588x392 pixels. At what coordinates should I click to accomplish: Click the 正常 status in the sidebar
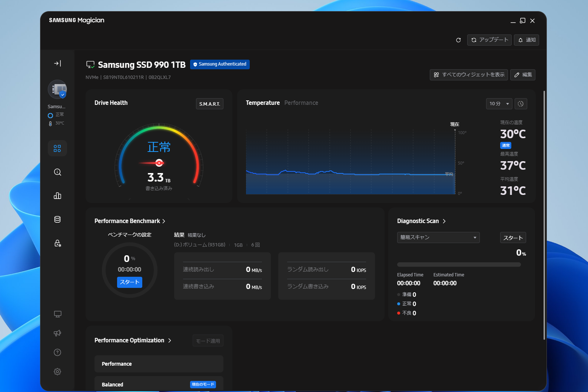(x=60, y=115)
